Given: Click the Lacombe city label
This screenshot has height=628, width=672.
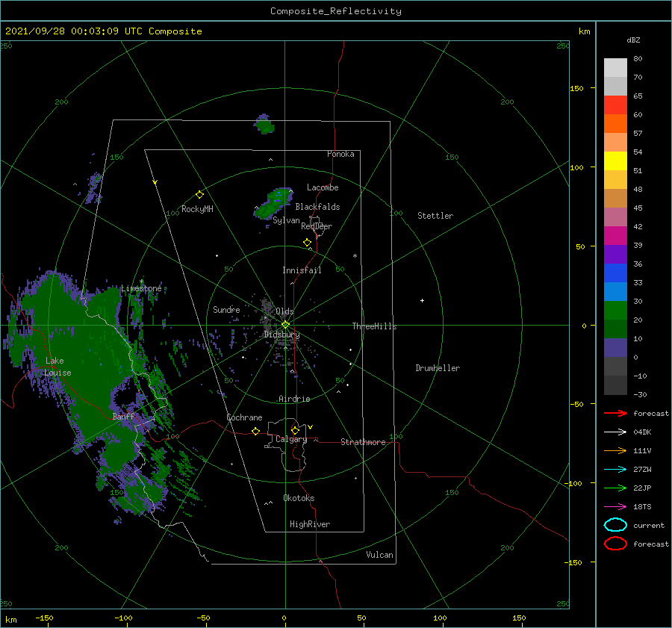Looking at the screenshot, I should pyautogui.click(x=323, y=187).
